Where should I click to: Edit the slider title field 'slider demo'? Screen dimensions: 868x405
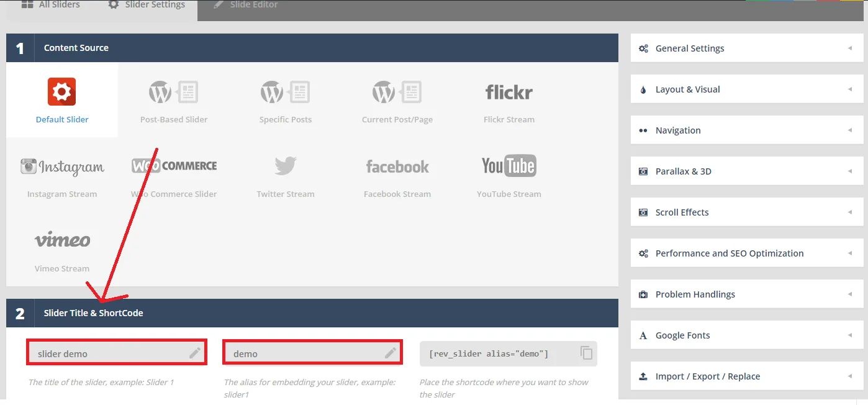point(117,353)
